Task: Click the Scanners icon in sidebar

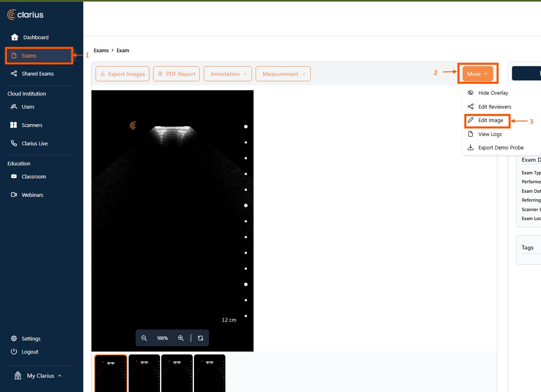Action: [x=14, y=125]
